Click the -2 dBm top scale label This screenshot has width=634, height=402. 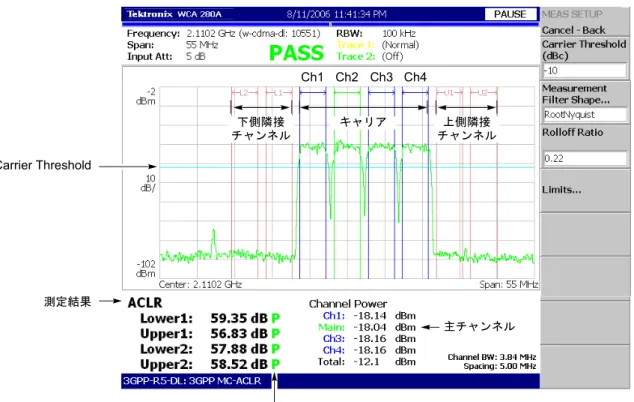146,97
